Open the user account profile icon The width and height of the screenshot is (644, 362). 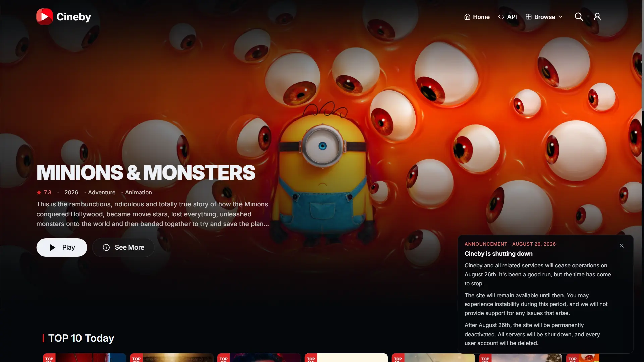pos(597,17)
